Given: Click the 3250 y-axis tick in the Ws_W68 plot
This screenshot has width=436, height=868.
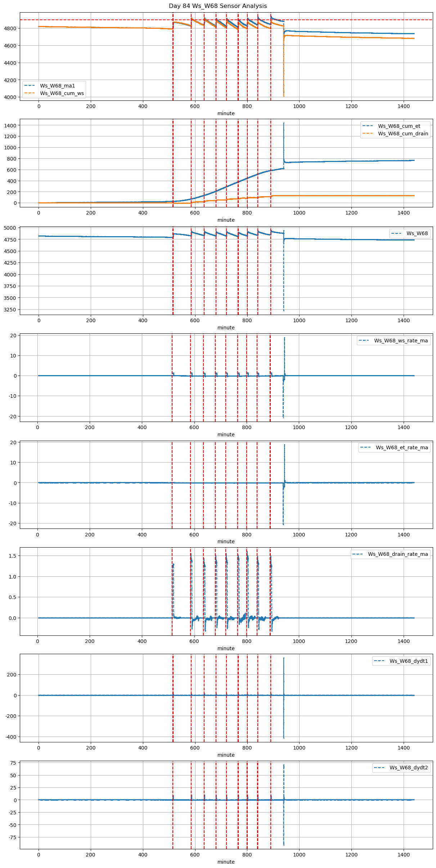Looking at the screenshot, I should (11, 310).
